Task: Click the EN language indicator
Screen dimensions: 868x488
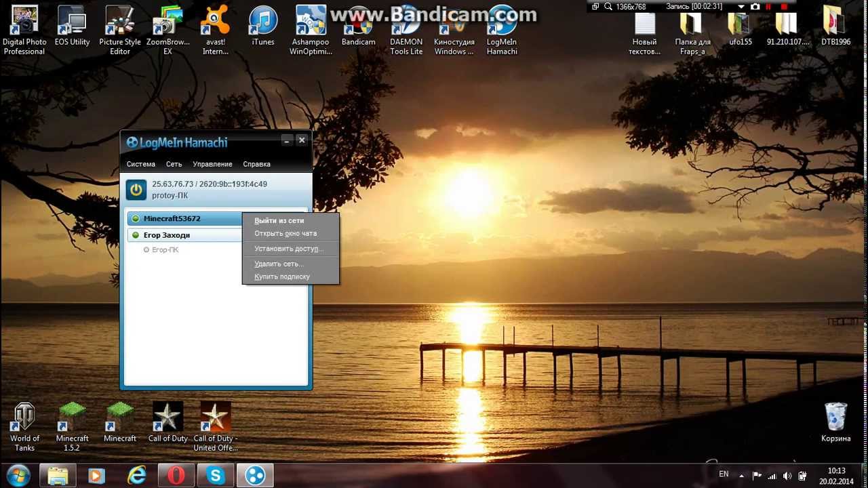Action: click(724, 474)
